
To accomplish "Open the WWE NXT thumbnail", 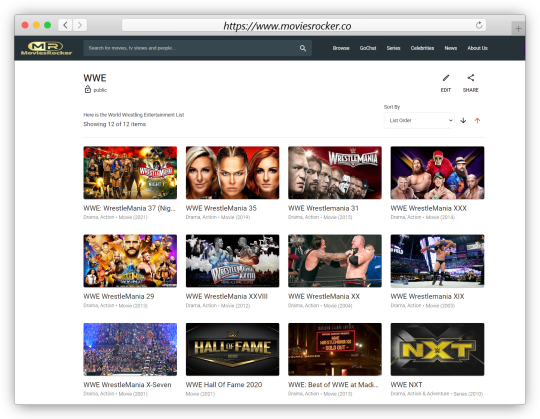I will (437, 349).
